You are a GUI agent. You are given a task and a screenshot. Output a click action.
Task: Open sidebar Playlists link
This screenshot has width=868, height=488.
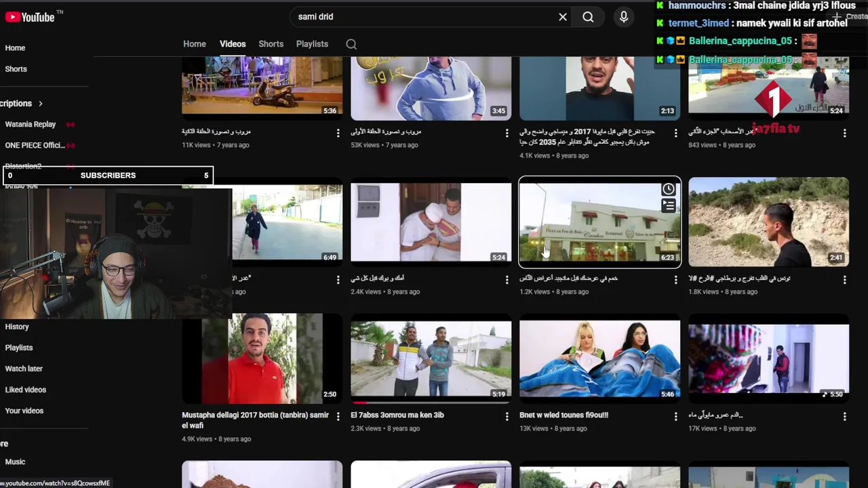point(19,348)
